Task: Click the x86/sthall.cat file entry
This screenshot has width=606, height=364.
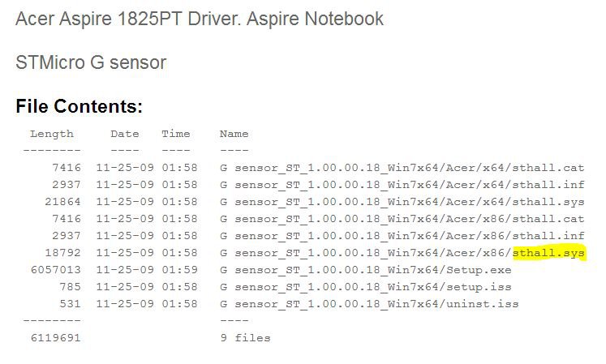Action: pyautogui.click(x=402, y=219)
